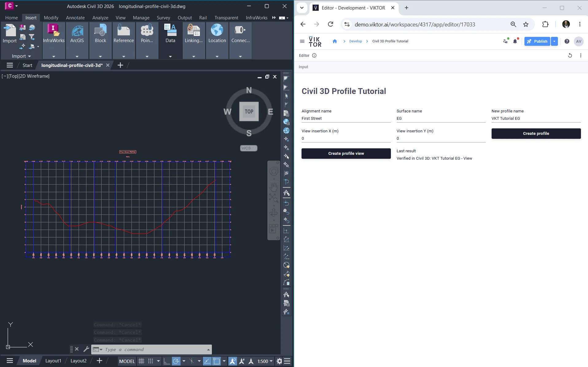Toggle 2D object snap in status bar
The height and width of the screenshot is (367, 588).
(216, 361)
